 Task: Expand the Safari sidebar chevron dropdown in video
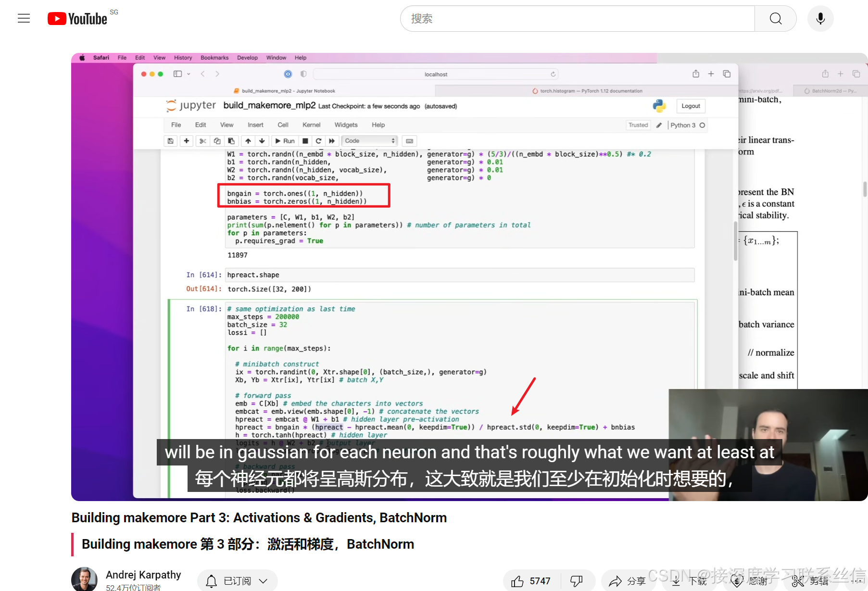189,74
